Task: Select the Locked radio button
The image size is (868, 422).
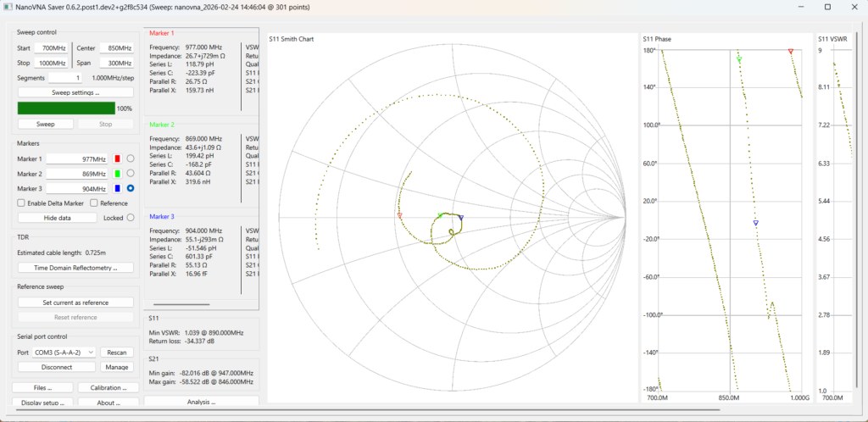Action: [x=131, y=218]
